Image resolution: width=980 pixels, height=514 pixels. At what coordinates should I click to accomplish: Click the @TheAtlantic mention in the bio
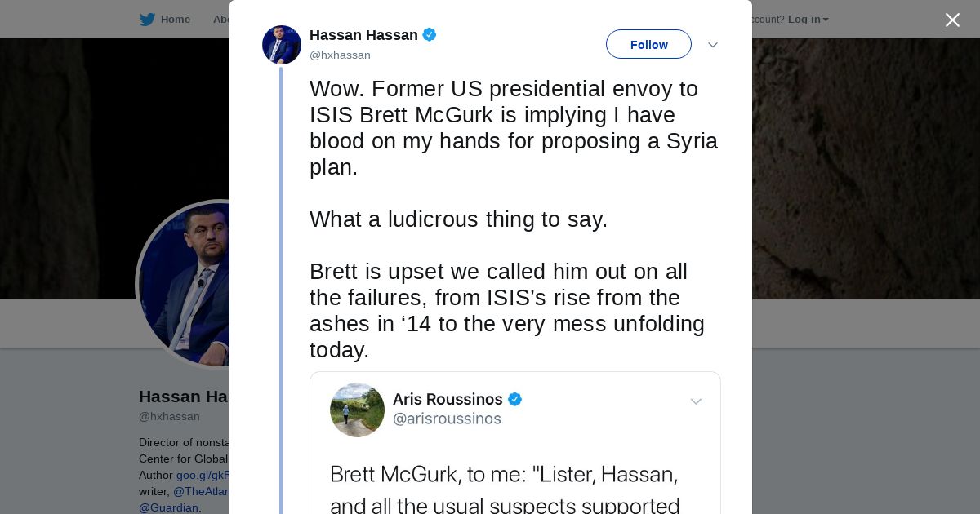pyautogui.click(x=202, y=491)
